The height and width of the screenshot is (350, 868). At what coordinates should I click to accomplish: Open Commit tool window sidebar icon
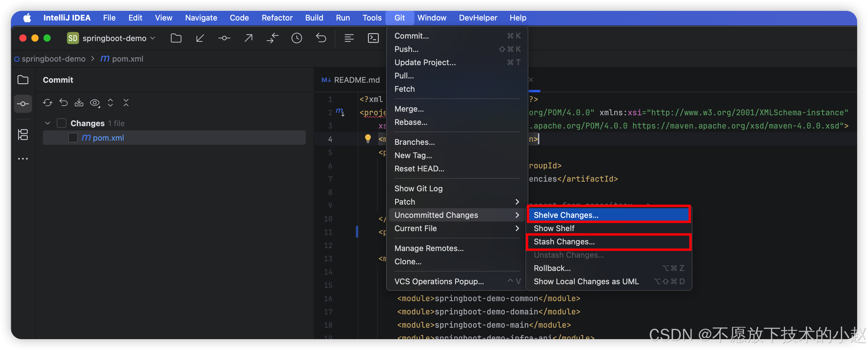coord(23,103)
